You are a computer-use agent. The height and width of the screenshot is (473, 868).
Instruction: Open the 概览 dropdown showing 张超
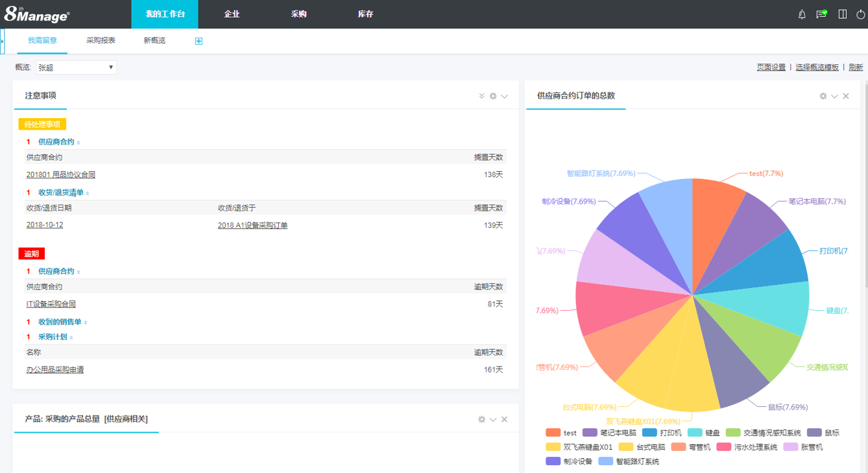pos(76,67)
